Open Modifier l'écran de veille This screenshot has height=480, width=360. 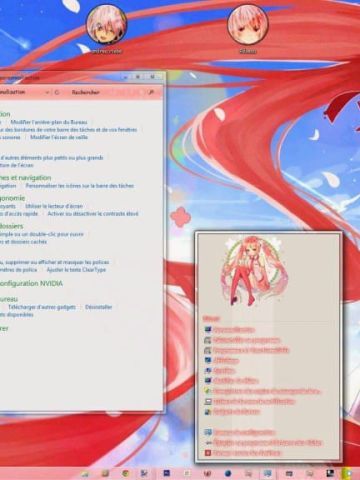(59, 137)
